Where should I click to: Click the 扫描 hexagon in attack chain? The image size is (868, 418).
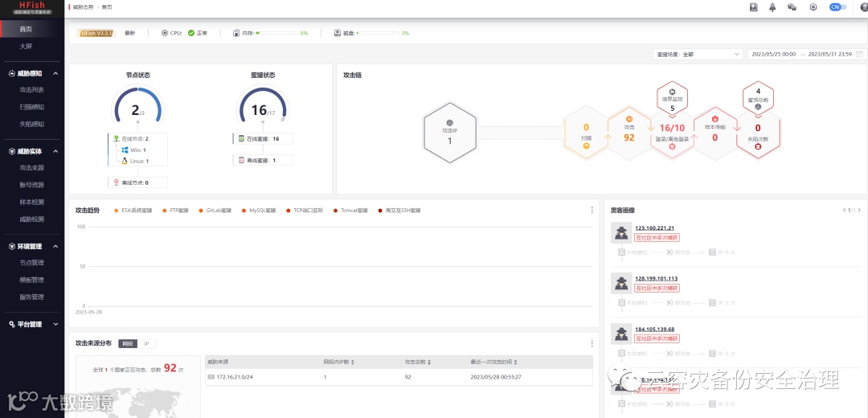586,133
